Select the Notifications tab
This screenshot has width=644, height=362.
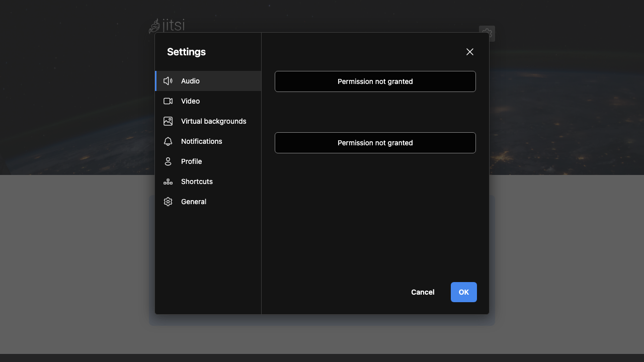pyautogui.click(x=208, y=141)
